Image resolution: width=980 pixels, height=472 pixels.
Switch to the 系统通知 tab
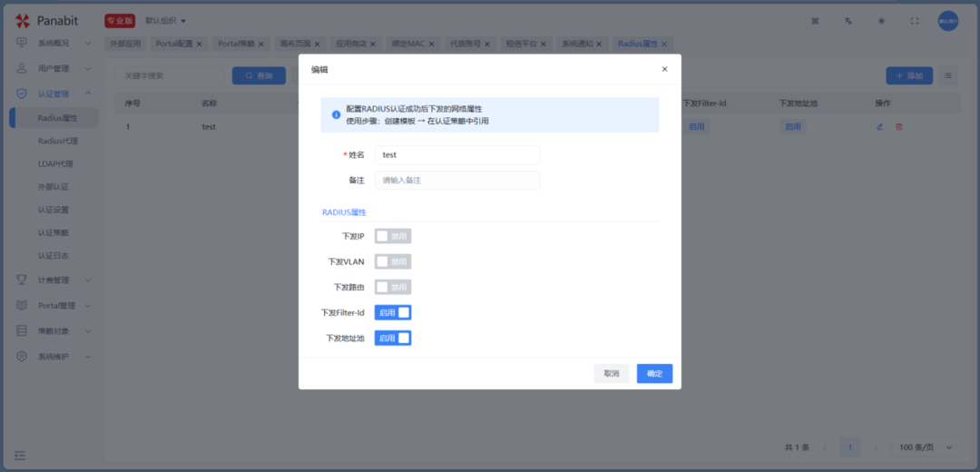pyautogui.click(x=577, y=44)
